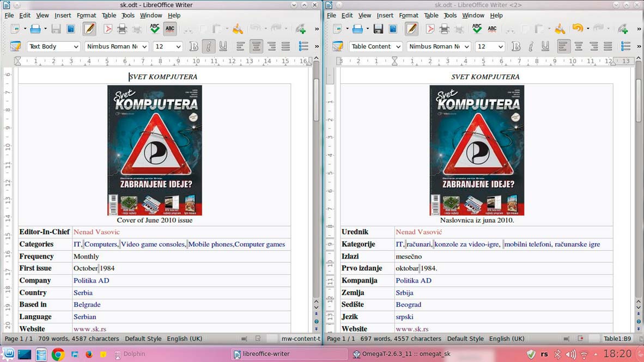The width and height of the screenshot is (644, 362).
Task: Click Clone Formatting paintbrush in right window
Action: [560, 29]
